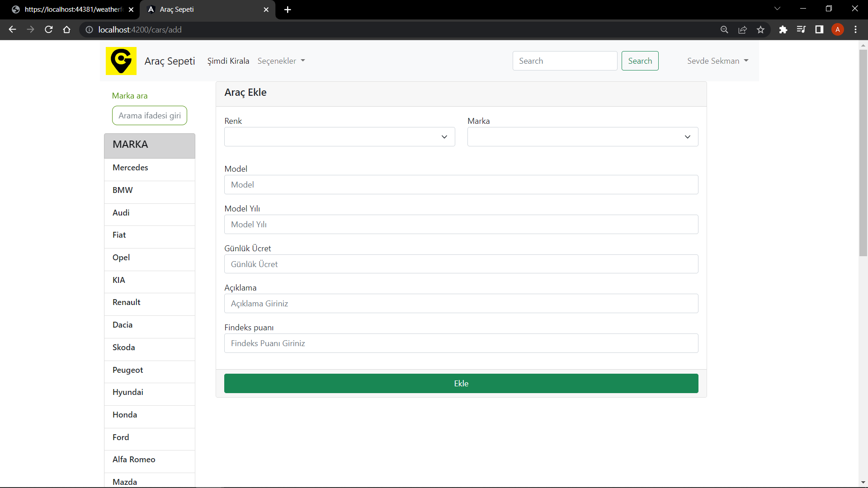Focus the Günlük Ücret input field
Viewport: 868px width, 488px height.
coord(461,264)
